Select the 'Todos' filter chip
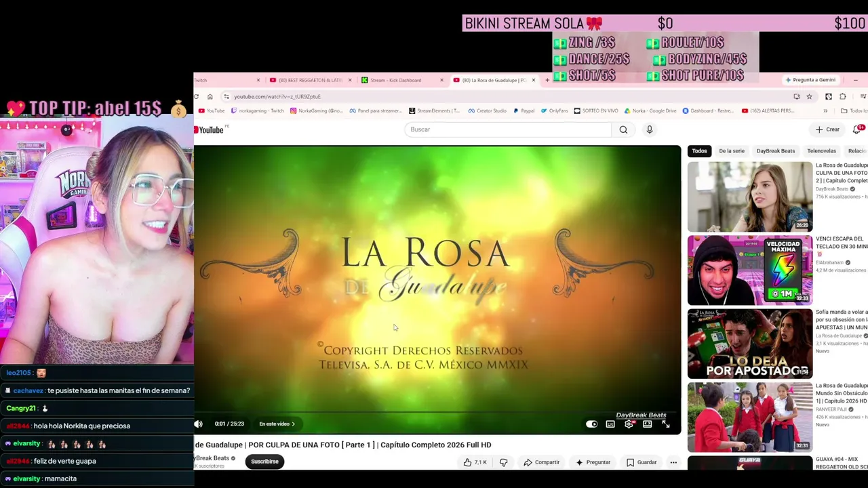Viewport: 868px width, 488px height. (699, 151)
